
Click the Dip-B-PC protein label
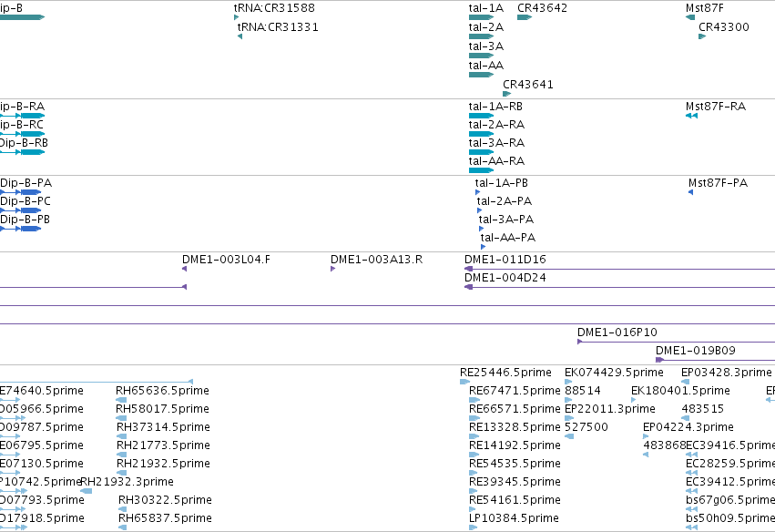pyautogui.click(x=25, y=201)
